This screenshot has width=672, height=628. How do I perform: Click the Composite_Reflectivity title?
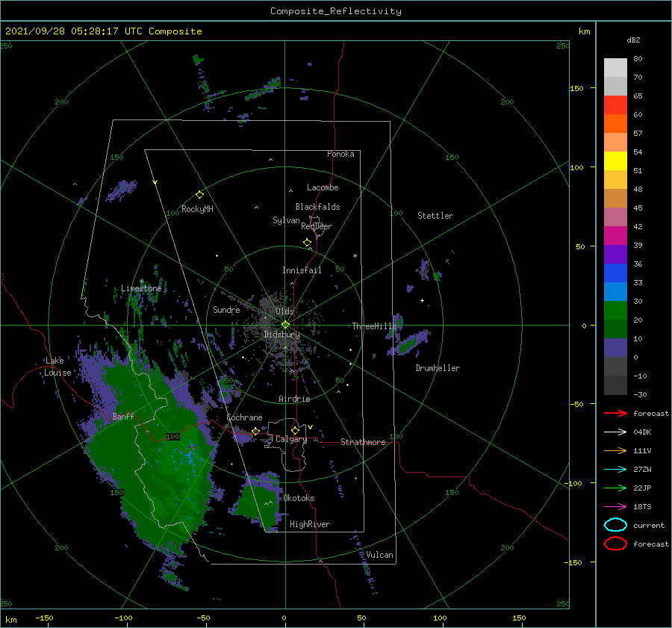335,11
